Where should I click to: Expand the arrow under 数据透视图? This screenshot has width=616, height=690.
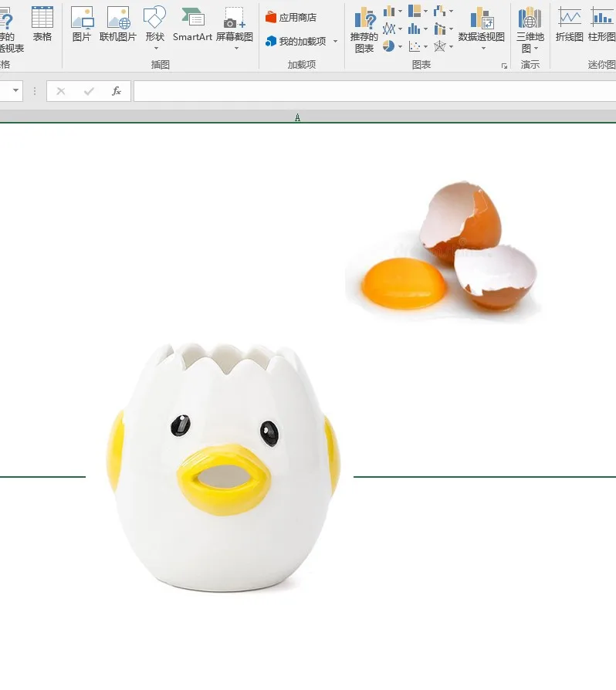tap(483, 49)
